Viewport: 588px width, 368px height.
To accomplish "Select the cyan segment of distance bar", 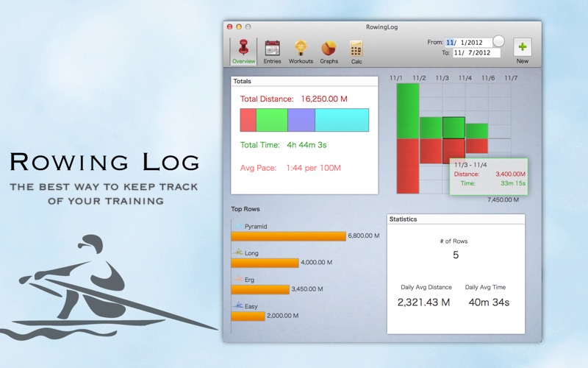I will [342, 120].
